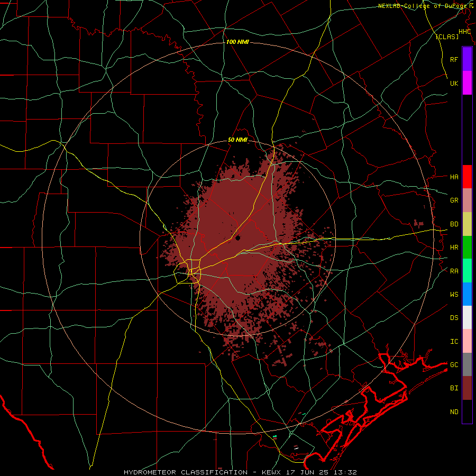Click the gray GC legend swatch
Viewport: 476px width, 476px height.
[467, 364]
